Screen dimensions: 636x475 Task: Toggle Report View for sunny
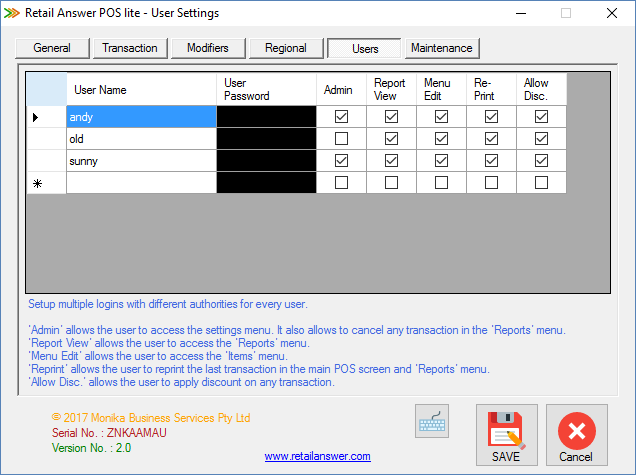(x=391, y=161)
